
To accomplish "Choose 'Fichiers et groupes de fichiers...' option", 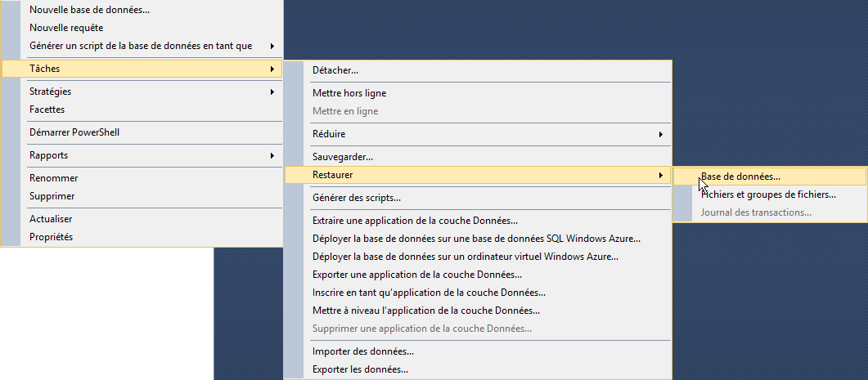I will click(x=768, y=194).
